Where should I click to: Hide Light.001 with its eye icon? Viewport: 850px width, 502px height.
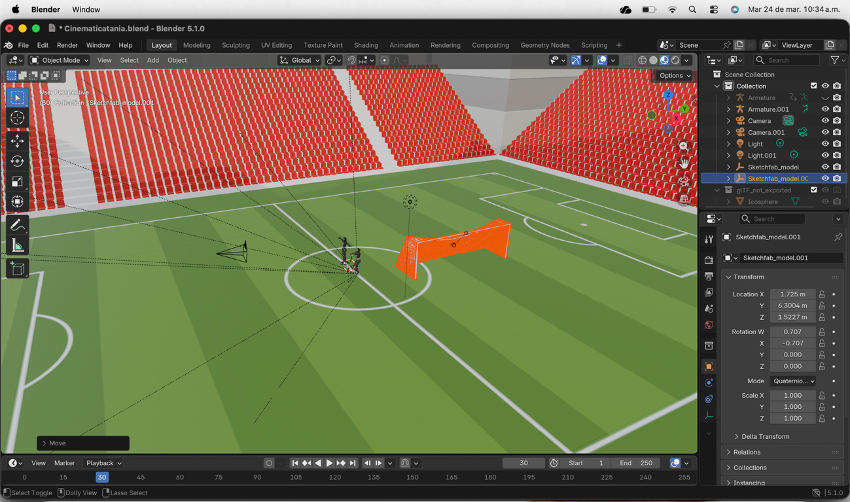[825, 155]
